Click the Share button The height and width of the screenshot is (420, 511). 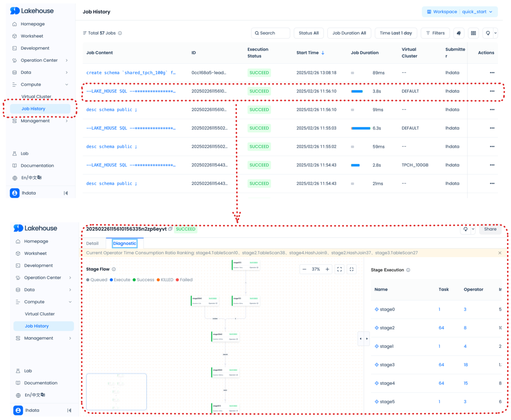coord(490,229)
